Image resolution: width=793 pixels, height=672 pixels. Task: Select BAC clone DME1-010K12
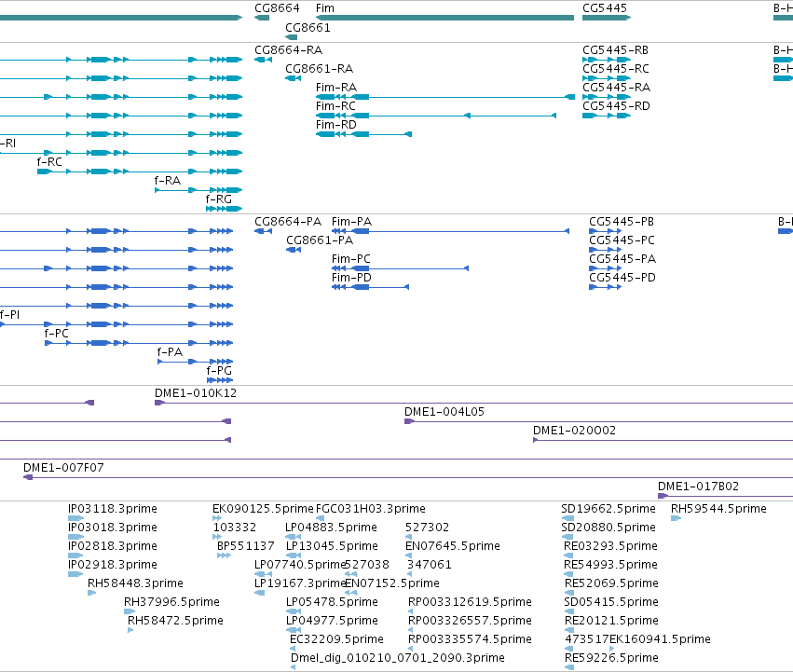pos(196,393)
